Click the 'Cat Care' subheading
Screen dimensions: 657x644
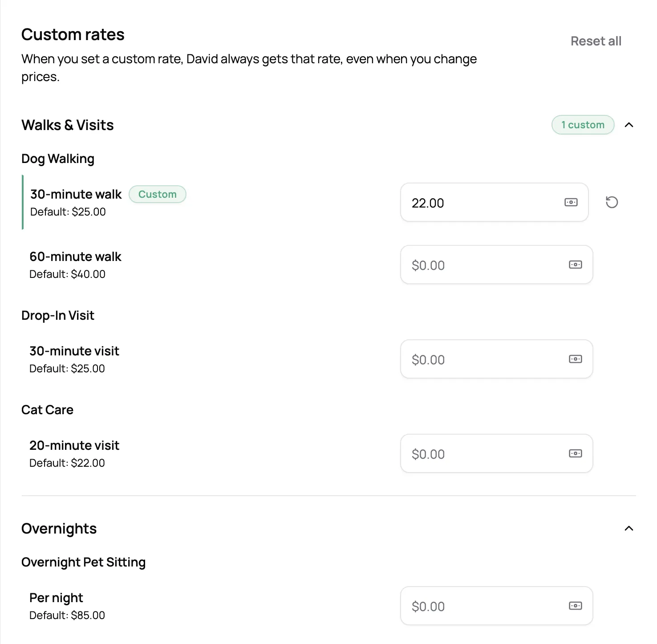point(48,410)
